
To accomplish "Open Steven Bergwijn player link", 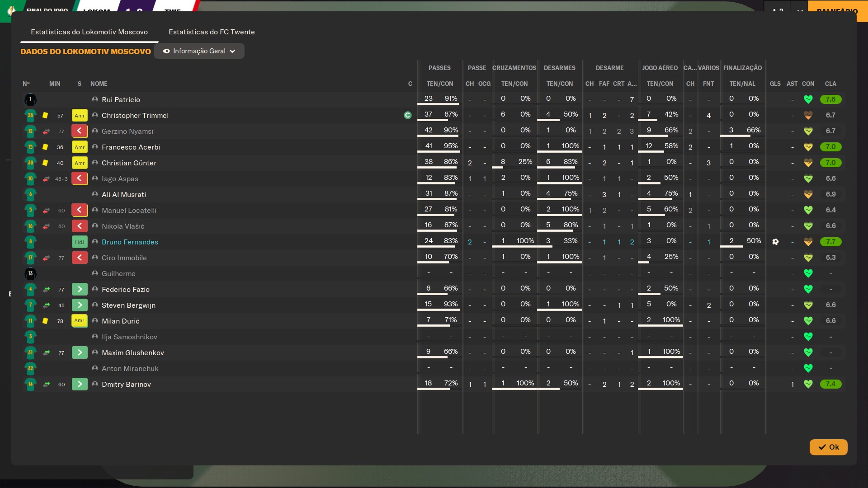I will [x=128, y=305].
